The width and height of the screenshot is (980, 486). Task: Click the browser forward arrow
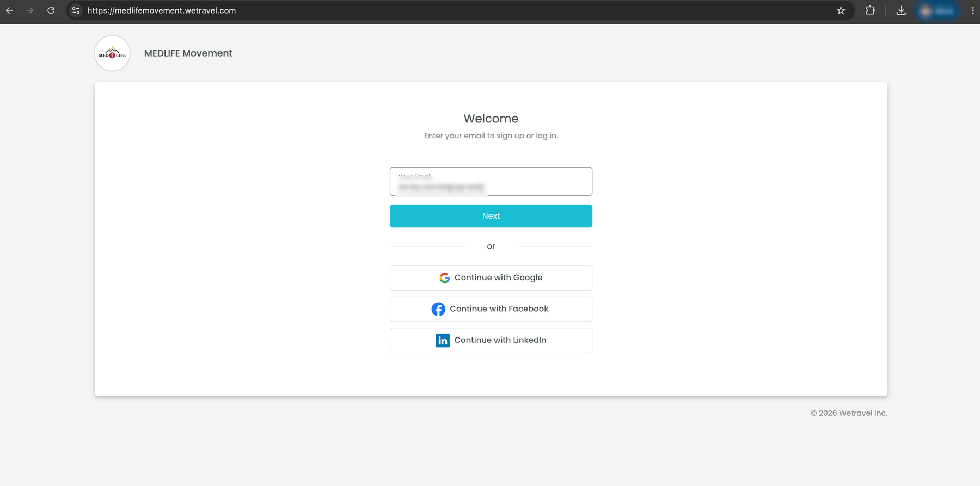[30, 10]
